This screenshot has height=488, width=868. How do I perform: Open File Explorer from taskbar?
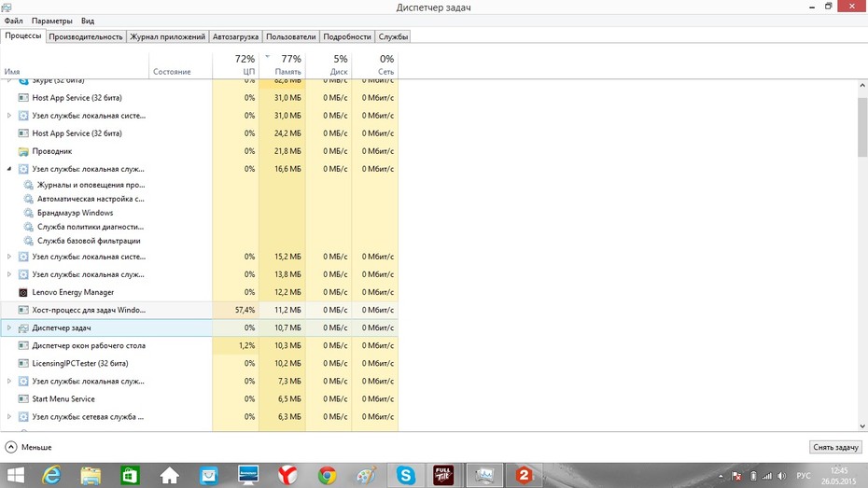pyautogui.click(x=91, y=475)
